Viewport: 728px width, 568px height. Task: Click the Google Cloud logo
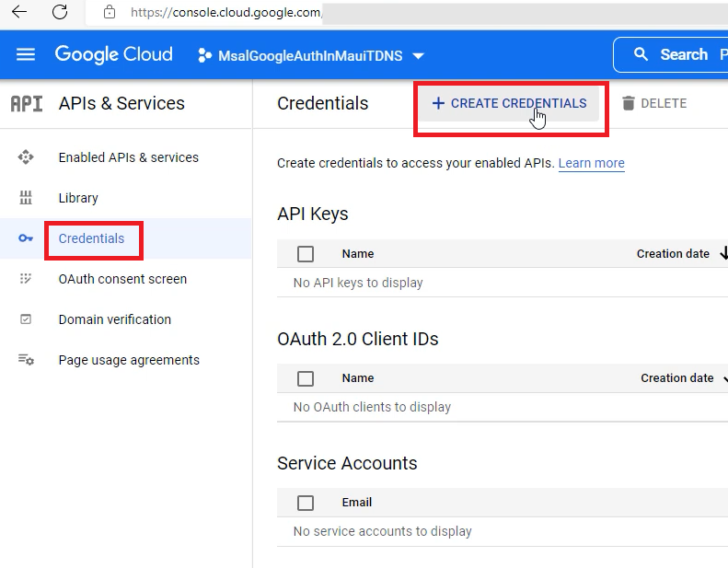[114, 54]
